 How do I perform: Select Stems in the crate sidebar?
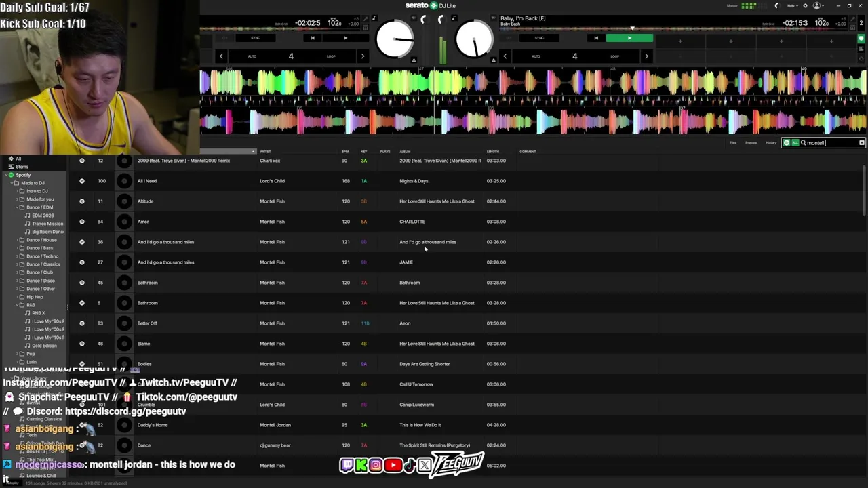tap(22, 167)
